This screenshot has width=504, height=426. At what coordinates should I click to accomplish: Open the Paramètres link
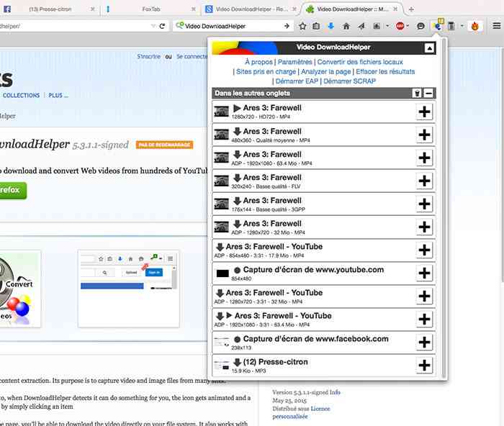[x=294, y=62]
